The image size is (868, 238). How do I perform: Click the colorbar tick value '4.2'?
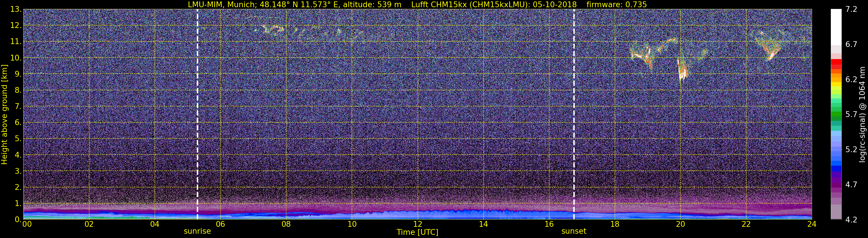click(x=851, y=220)
